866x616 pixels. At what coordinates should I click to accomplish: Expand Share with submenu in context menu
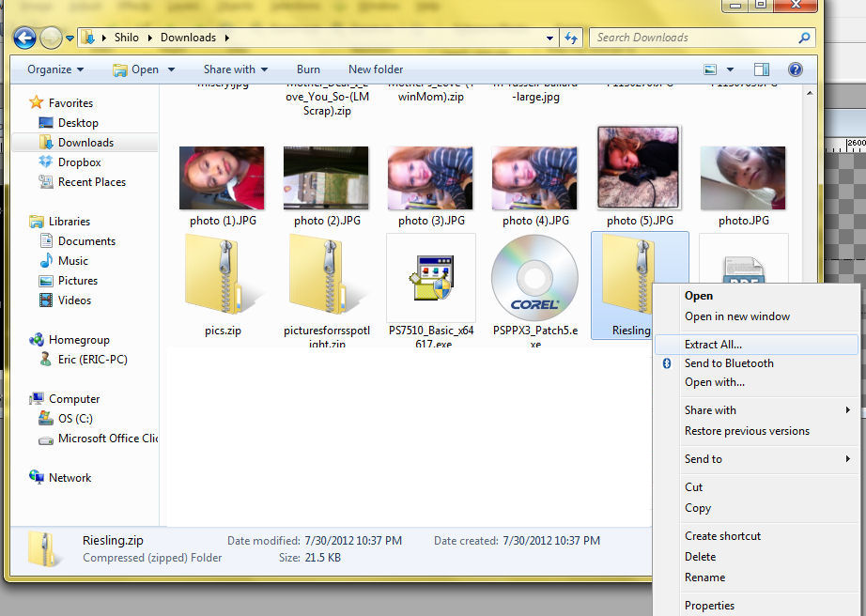[756, 410]
